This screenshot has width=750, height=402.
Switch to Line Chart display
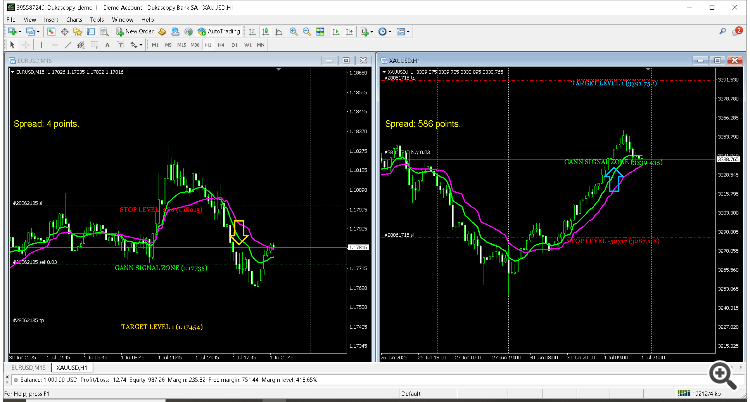(x=278, y=32)
